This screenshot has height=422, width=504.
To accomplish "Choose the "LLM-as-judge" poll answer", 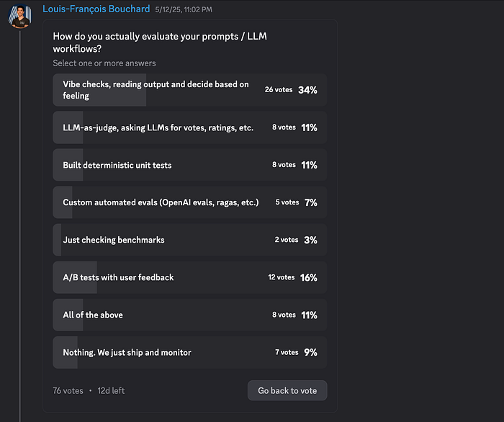I will 158,127.
